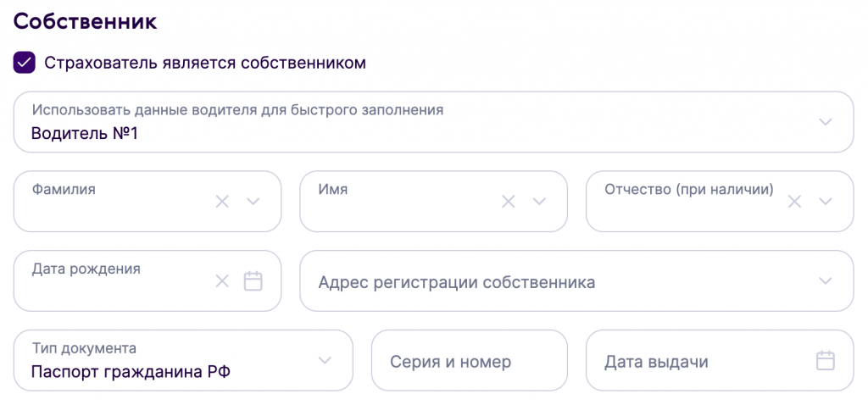The width and height of the screenshot is (868, 405).
Task: Clear the Дата рождения field with X icon
Action: pos(222,281)
